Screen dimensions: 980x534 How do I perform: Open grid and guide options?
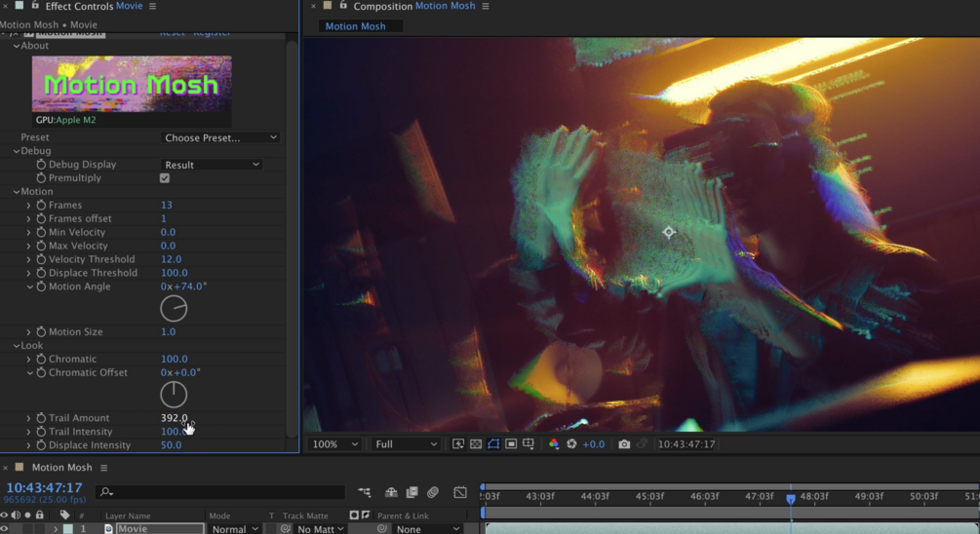coord(529,444)
